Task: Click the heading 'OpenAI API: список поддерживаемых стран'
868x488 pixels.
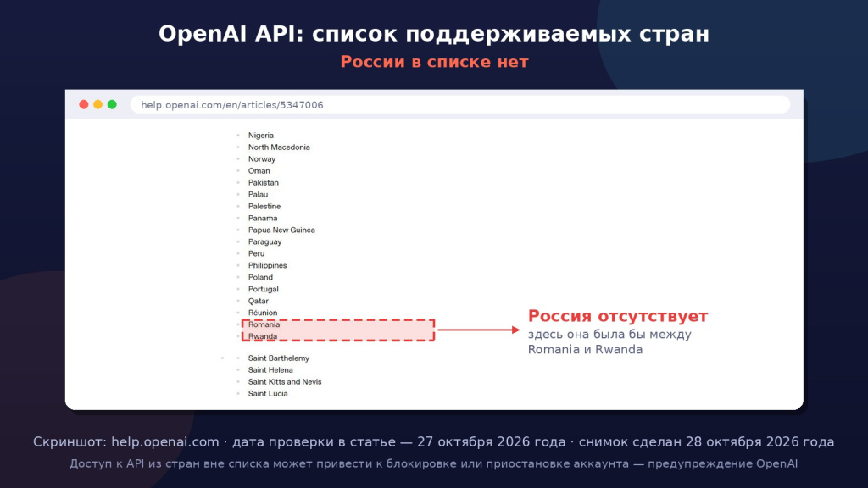Action: click(x=434, y=34)
